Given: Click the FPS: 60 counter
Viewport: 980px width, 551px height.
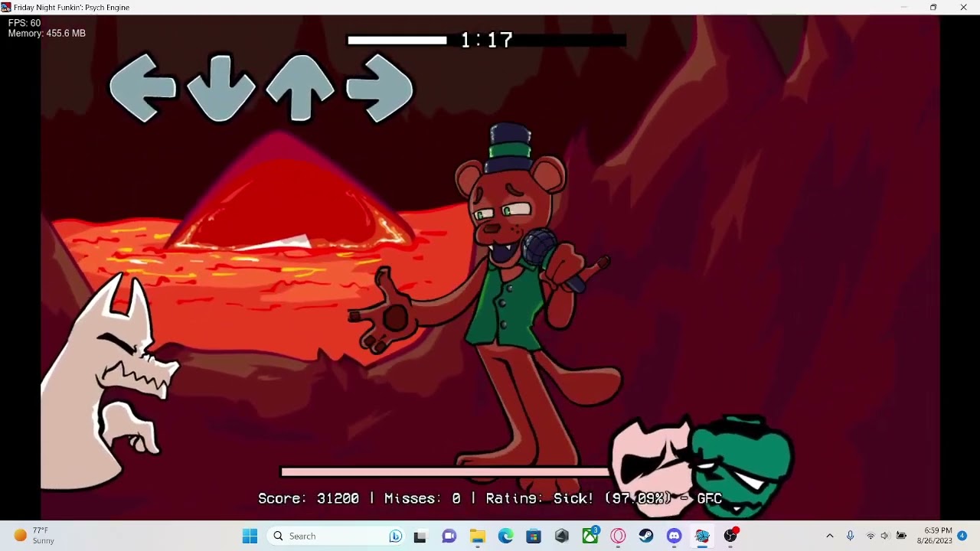Looking at the screenshot, I should 24,23.
